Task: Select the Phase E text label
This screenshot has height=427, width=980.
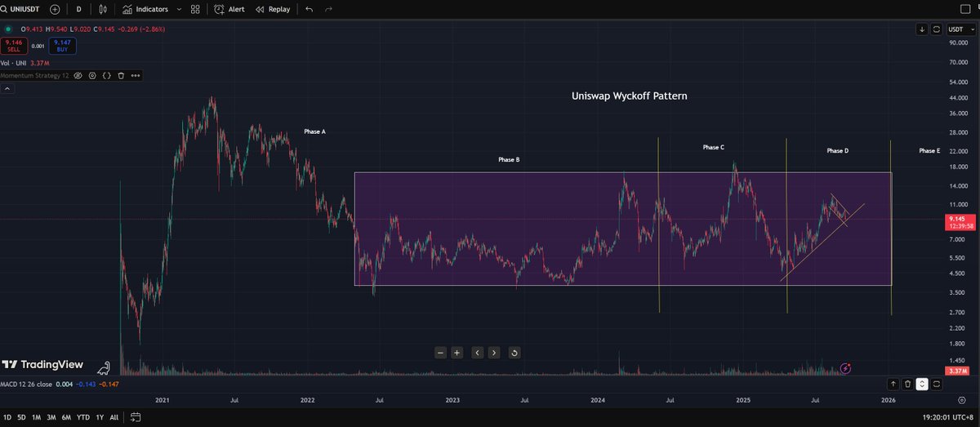Action: [x=929, y=151]
